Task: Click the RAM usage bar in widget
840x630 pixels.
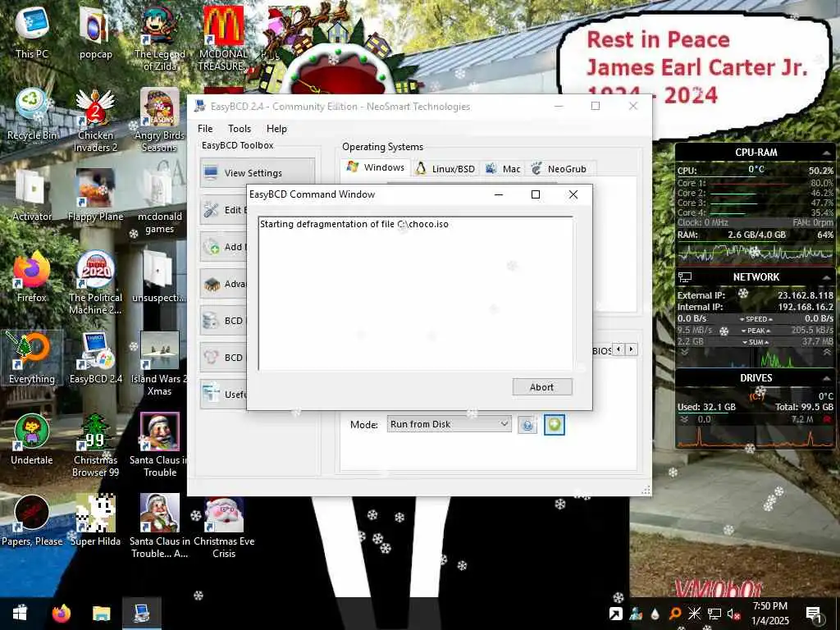Action: (x=756, y=243)
